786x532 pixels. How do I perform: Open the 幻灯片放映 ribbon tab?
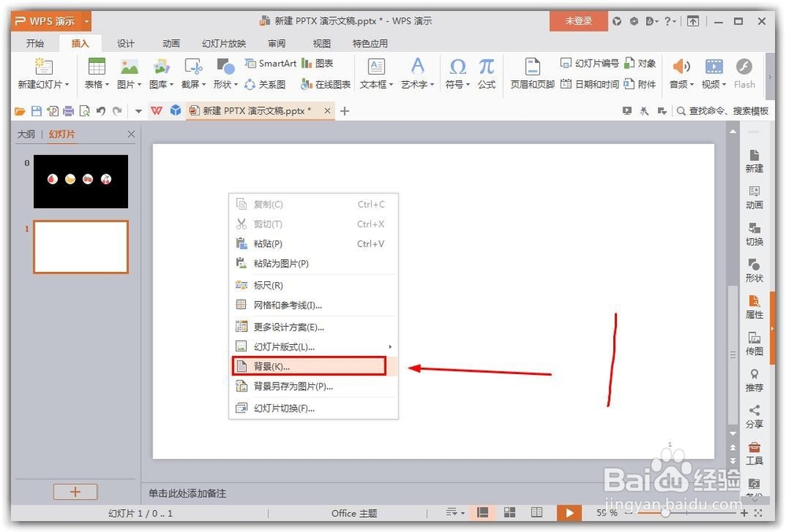223,43
